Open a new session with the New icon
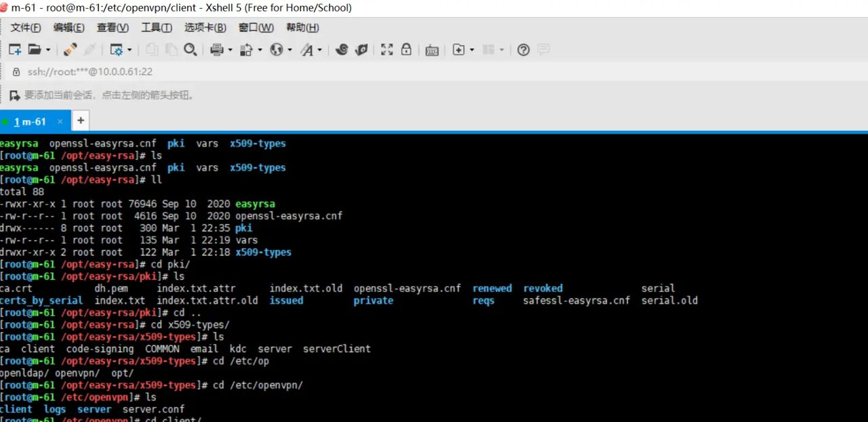Screen dimensions: 868x422 pos(14,49)
